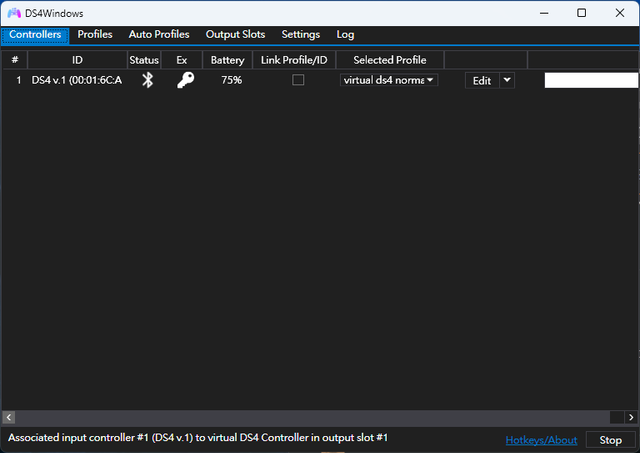640x453 pixels.
Task: Click the Ex column header
Action: pos(182,60)
